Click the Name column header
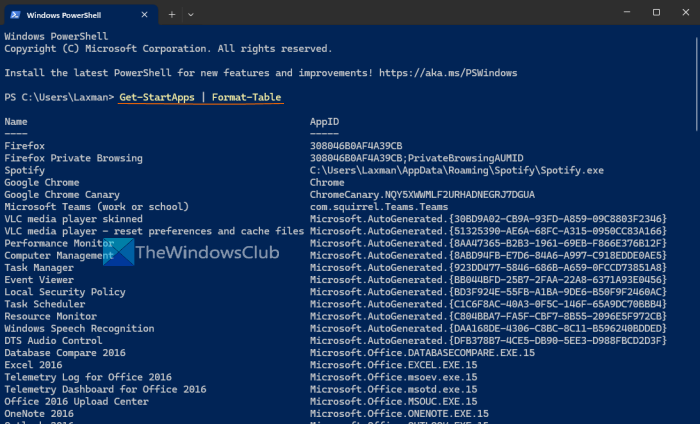Viewport: 700px width, 424px height. (16, 121)
